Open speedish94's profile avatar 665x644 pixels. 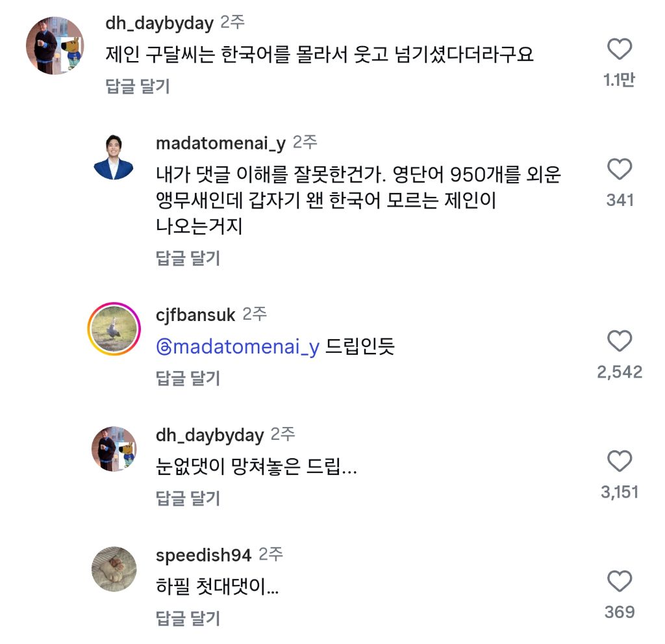114,569
